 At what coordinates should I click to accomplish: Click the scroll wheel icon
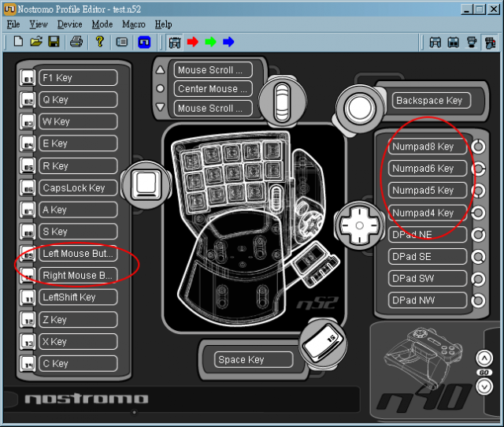coord(282,102)
